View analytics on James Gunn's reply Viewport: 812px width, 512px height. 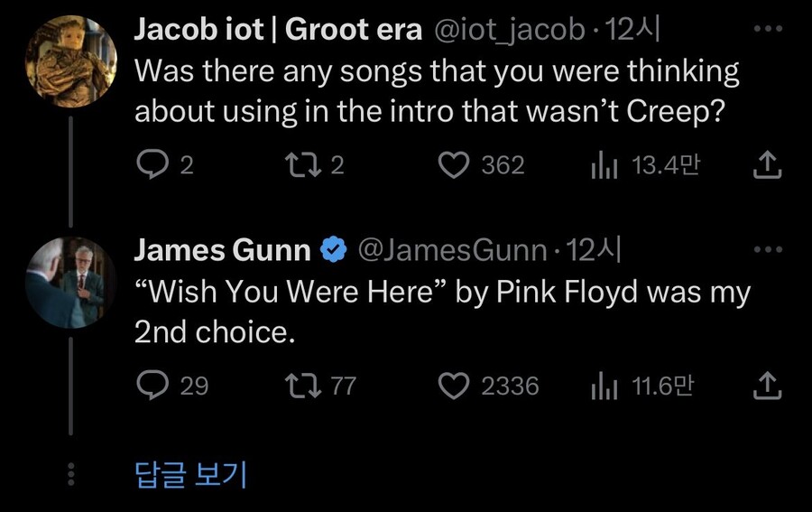pos(601,386)
